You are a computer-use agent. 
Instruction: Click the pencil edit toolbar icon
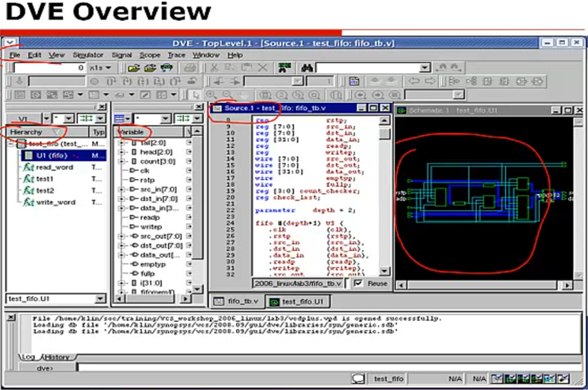coord(145,95)
